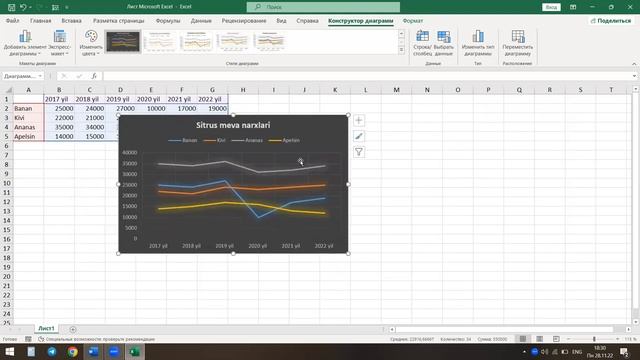This screenshot has width=640, height=360.
Task: Select the third chart style thumbnail
Action: pyautogui.click(x=196, y=41)
